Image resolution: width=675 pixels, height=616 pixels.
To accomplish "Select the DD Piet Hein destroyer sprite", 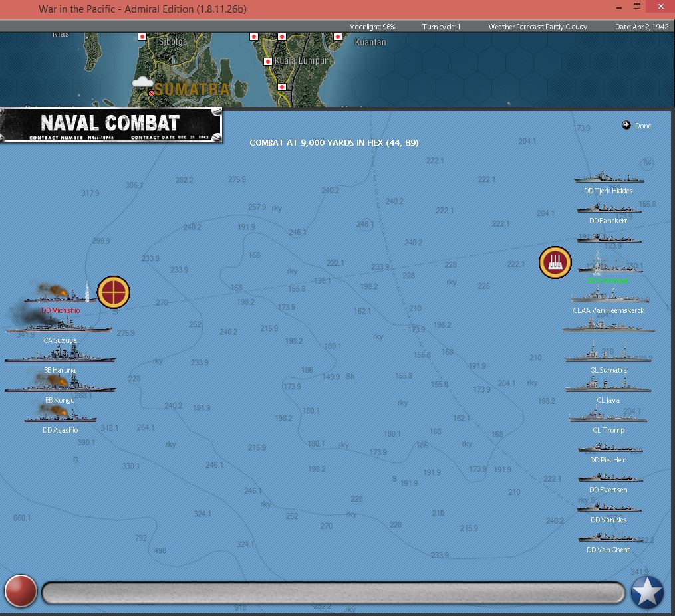I will (x=610, y=448).
